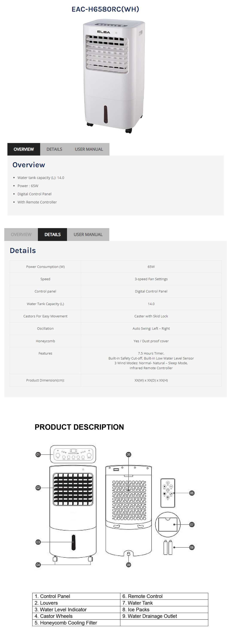
Task: Select callout marker 07 for water tank
Action: [192, 524]
